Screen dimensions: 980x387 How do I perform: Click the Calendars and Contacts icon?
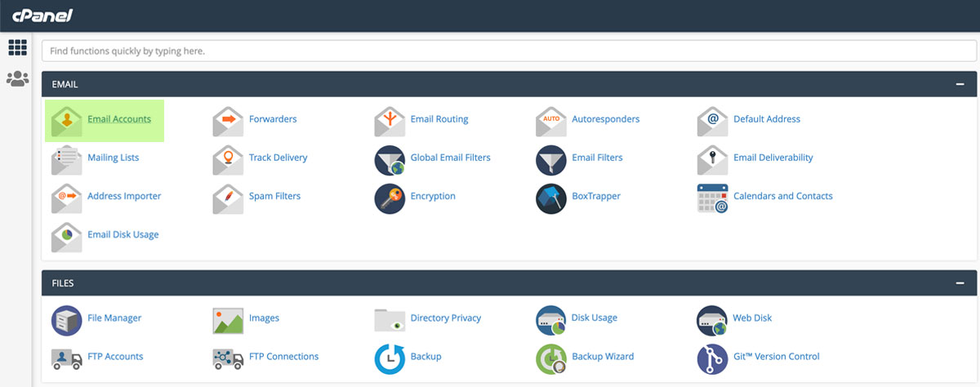coord(712,198)
